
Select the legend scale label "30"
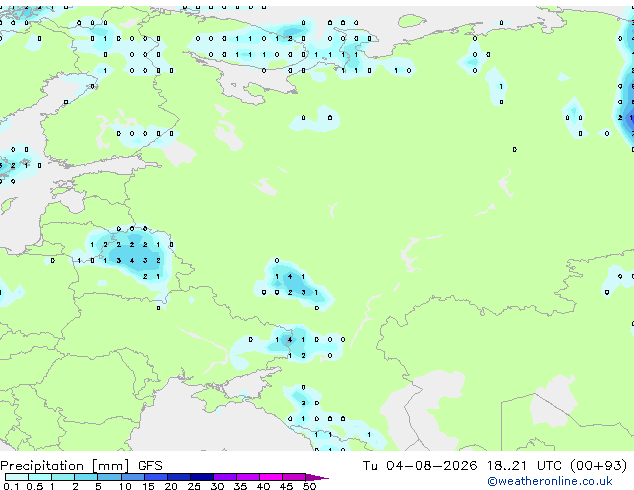coord(217,486)
